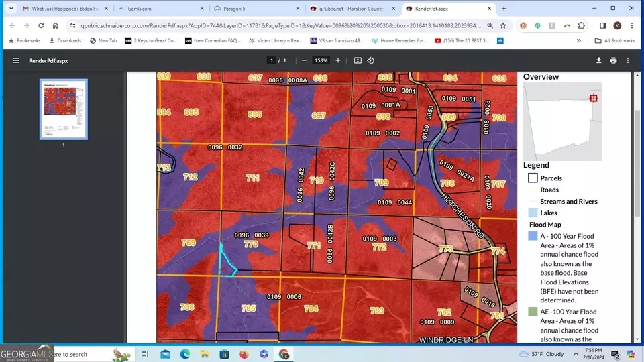Toggle the Chrome side panel

pyautogui.click(x=602, y=25)
